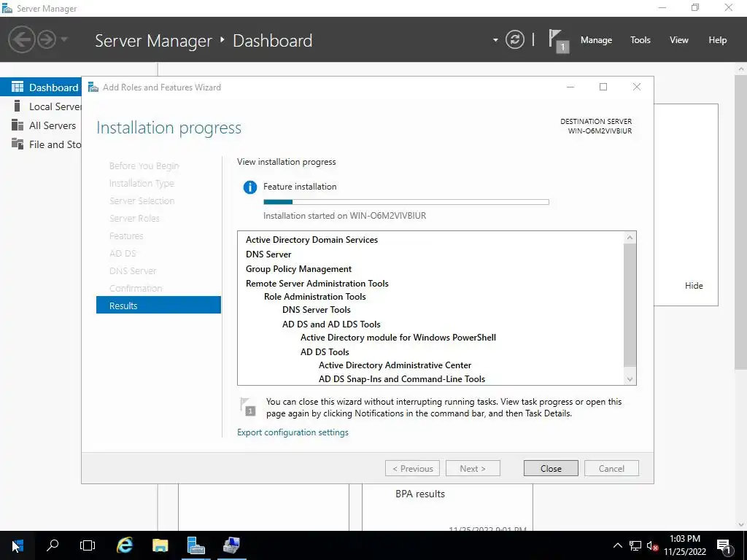
Task: Select Local Server in navigation pane
Action: tap(41, 106)
